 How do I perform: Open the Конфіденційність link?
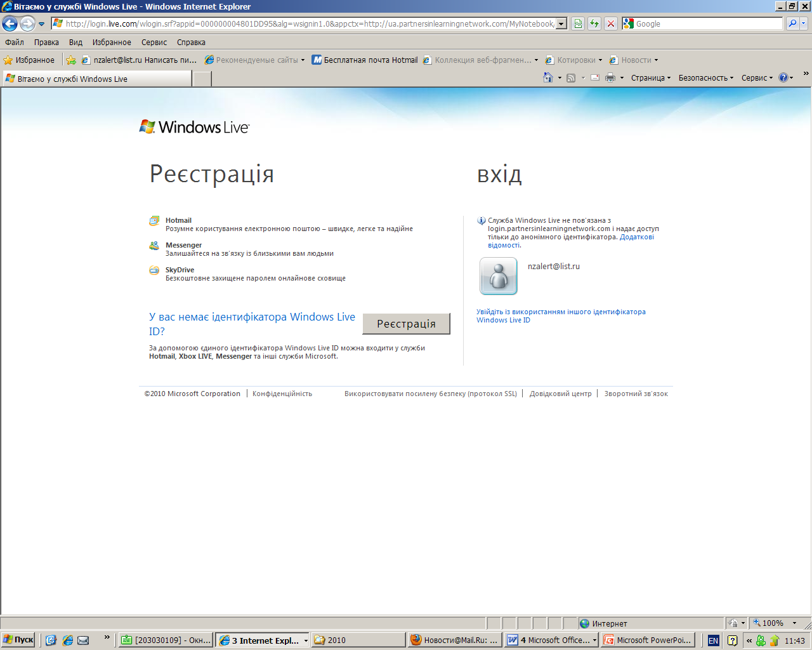pyautogui.click(x=282, y=394)
